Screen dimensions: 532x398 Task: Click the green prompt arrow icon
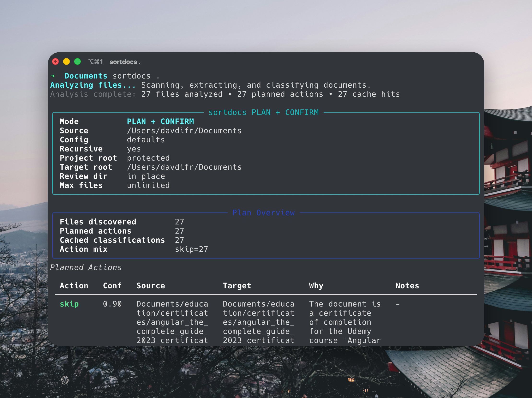[x=53, y=76]
